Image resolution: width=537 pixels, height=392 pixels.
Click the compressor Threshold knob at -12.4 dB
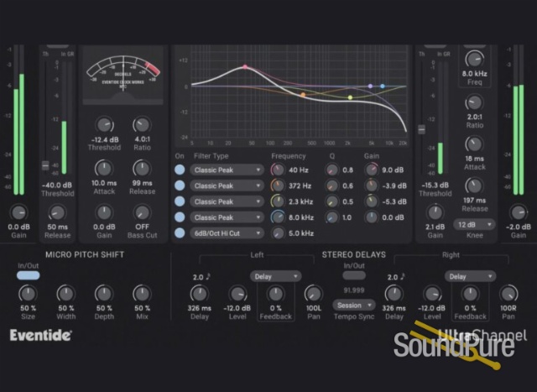click(x=104, y=125)
